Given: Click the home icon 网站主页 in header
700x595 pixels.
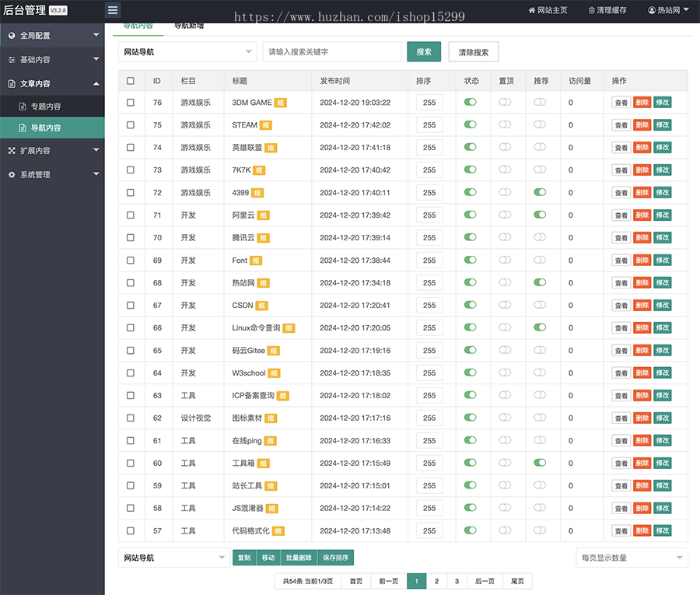Looking at the screenshot, I should click(548, 10).
